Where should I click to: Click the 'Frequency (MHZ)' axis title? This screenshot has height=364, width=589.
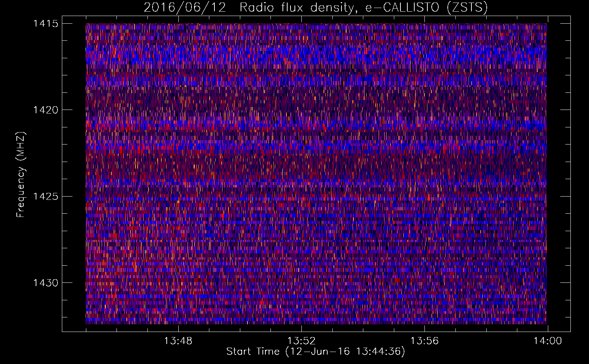tap(21, 175)
